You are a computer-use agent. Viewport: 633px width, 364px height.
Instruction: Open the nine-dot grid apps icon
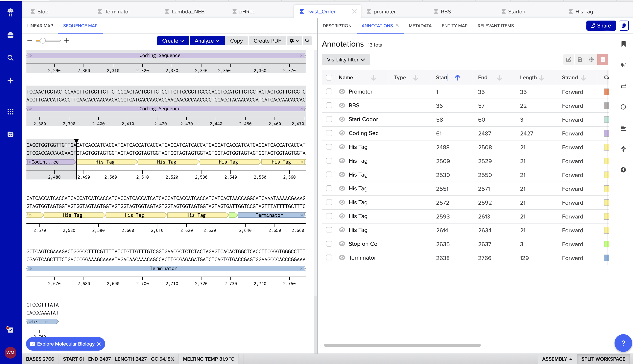10,112
